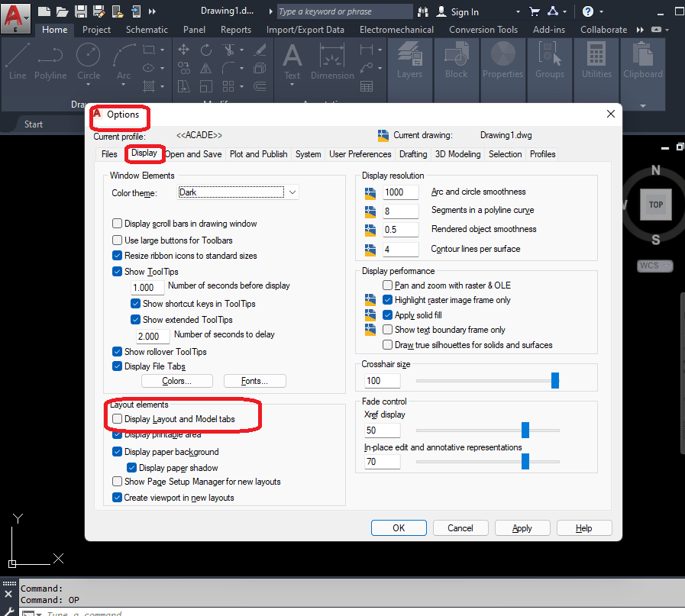
Task: Open the User Preferences tab
Action: point(360,154)
